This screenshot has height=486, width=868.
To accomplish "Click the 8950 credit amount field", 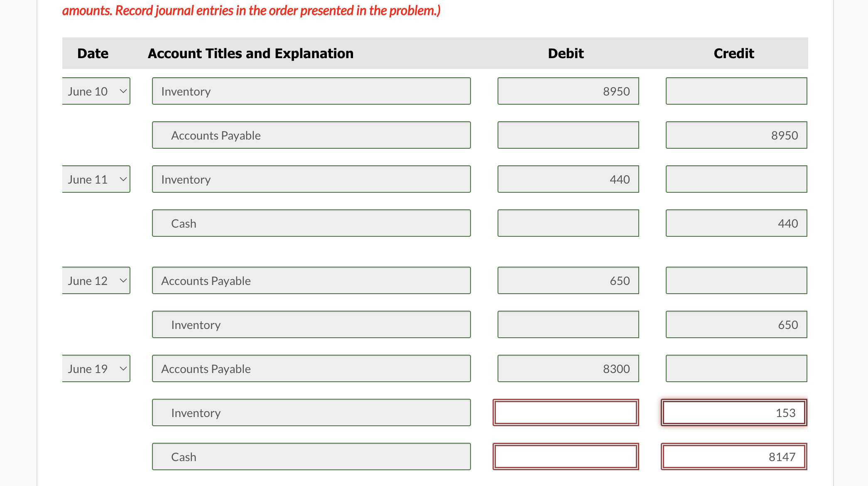I will (x=736, y=135).
